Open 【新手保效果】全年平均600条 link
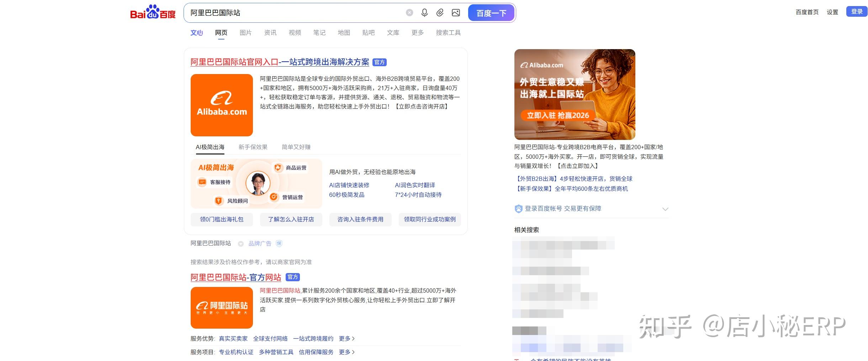Screen dimensions: 868x361 [x=571, y=189]
